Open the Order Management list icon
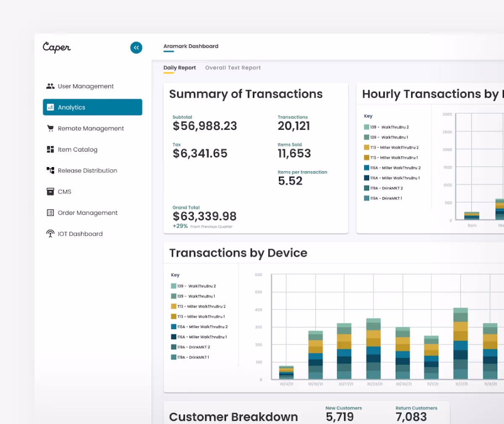The width and height of the screenshot is (504, 424). 50,212
